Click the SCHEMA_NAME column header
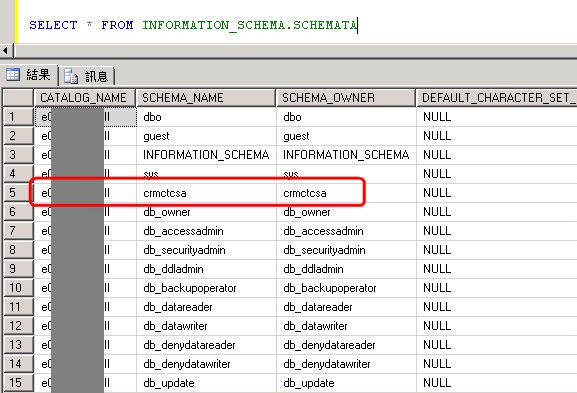Viewport: 577px width, 393px height. point(206,98)
